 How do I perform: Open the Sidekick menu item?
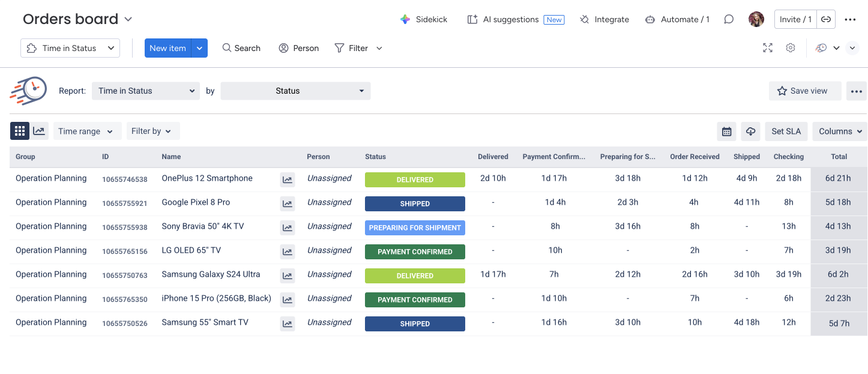pyautogui.click(x=424, y=19)
